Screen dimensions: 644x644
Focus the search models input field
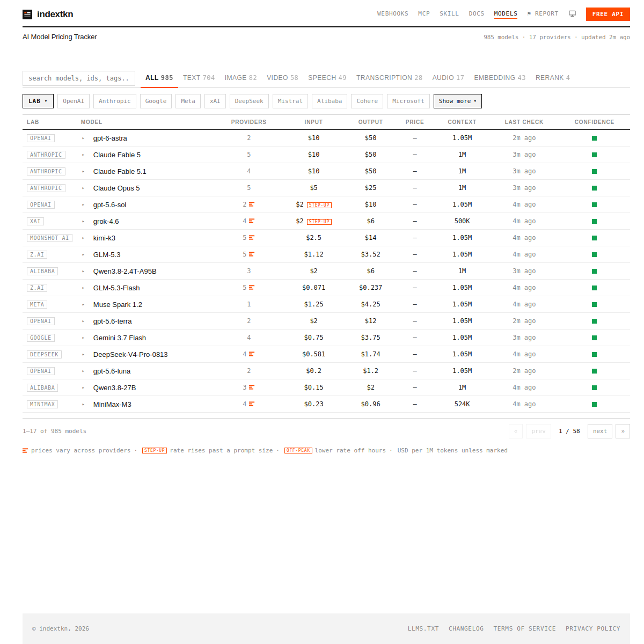[x=79, y=78]
